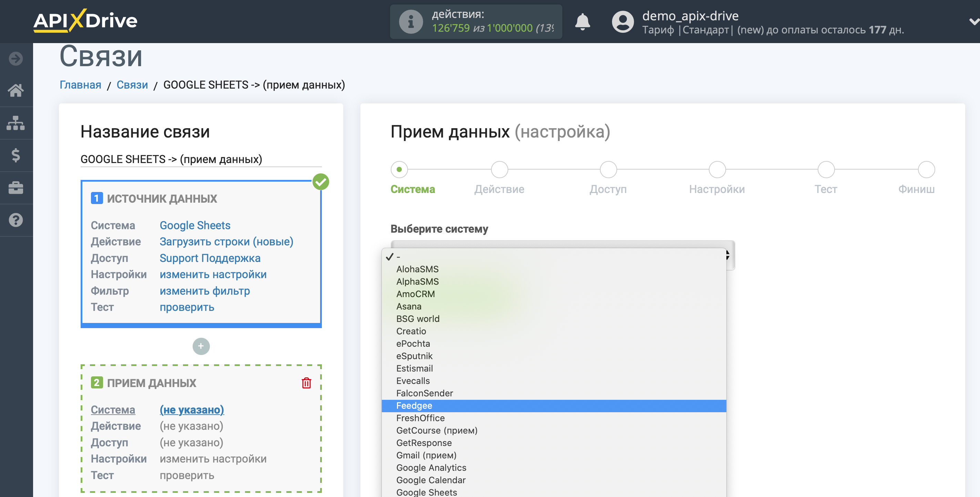Select the Действие step circle

point(500,169)
